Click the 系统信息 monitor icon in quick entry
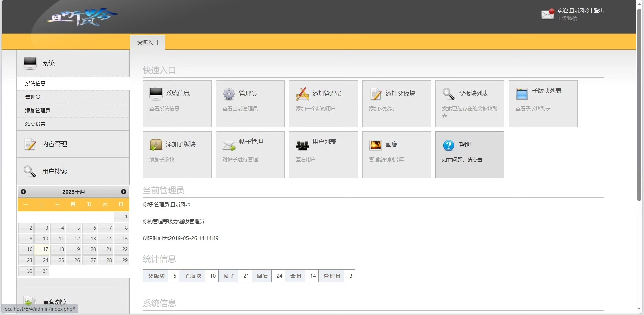Screen dimensions: 644x315 156,94
